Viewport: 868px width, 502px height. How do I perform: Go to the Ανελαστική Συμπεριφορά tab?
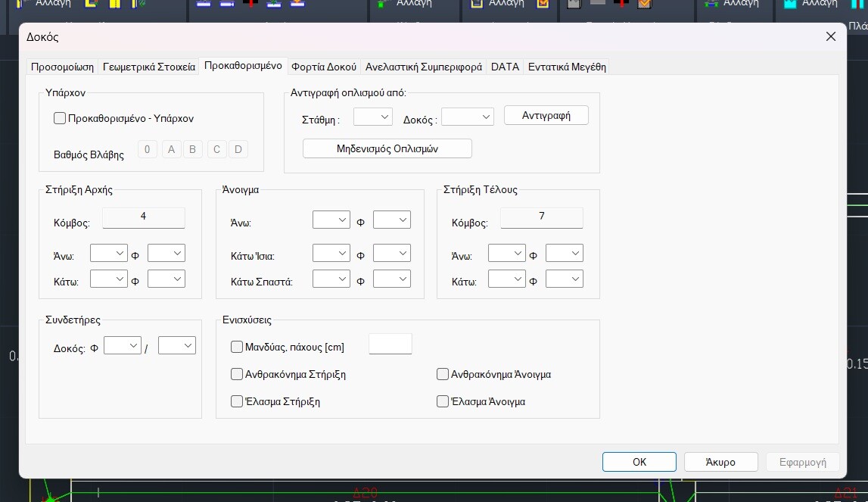click(423, 67)
